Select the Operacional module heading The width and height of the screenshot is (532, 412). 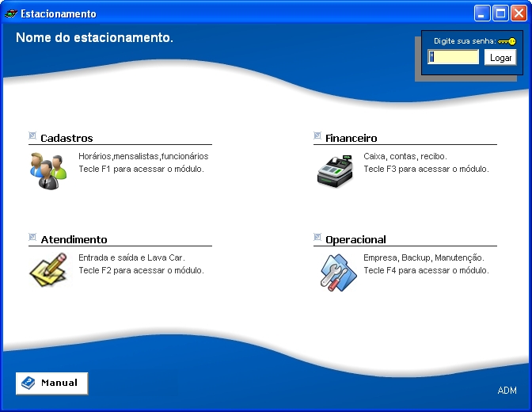[355, 239]
